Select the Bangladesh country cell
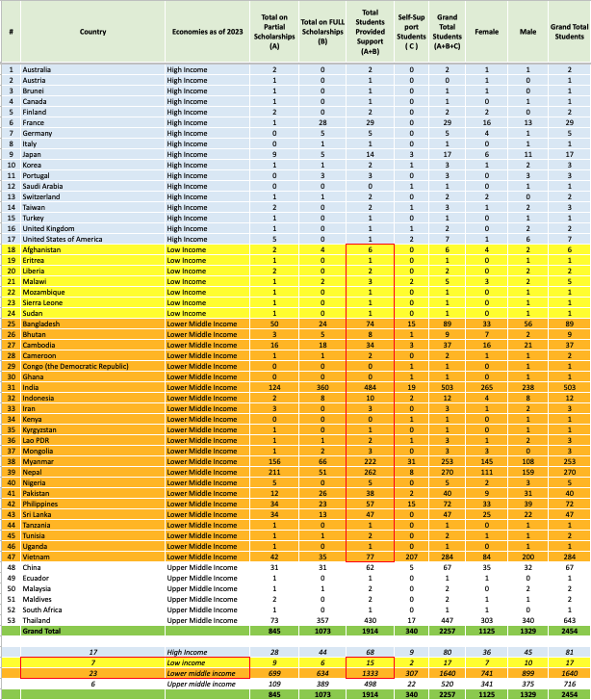 coord(92,324)
